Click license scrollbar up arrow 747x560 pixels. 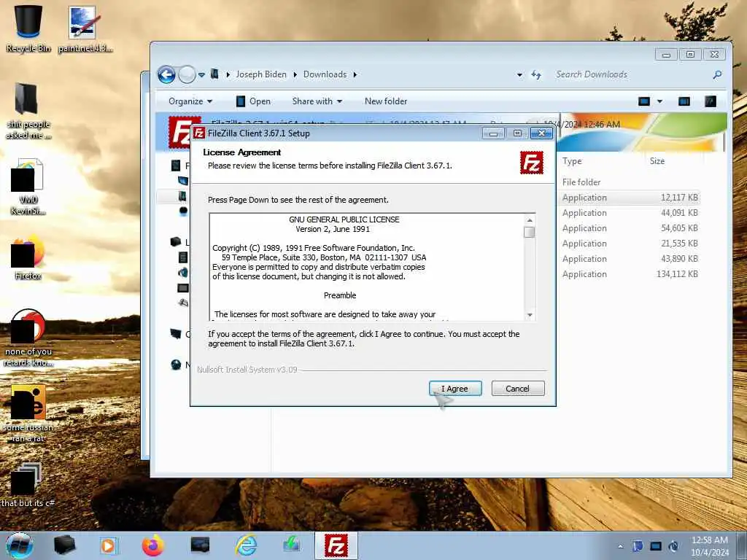pos(530,220)
